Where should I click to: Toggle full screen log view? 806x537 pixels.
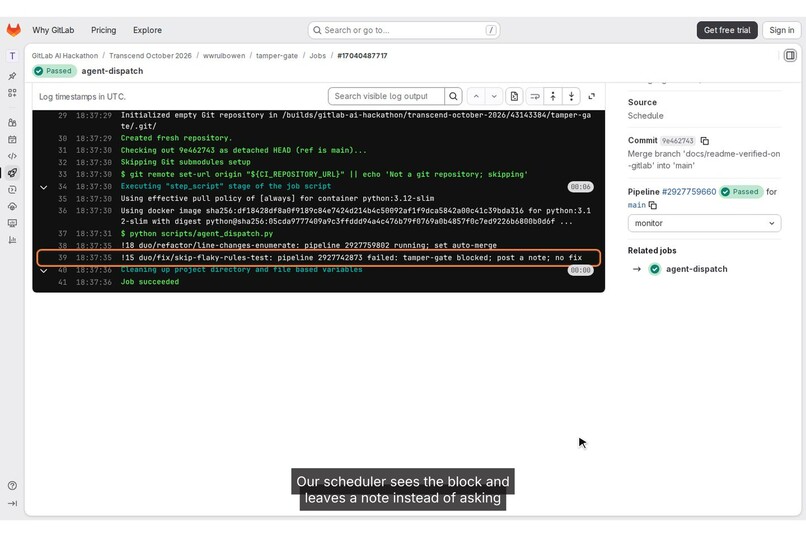[x=592, y=96]
